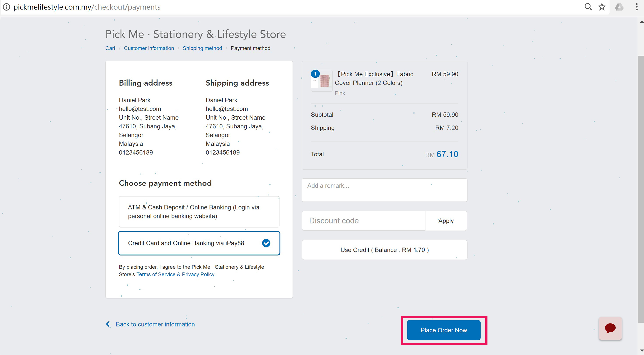
Task: Click the Choose payment method heading
Action: tap(165, 183)
